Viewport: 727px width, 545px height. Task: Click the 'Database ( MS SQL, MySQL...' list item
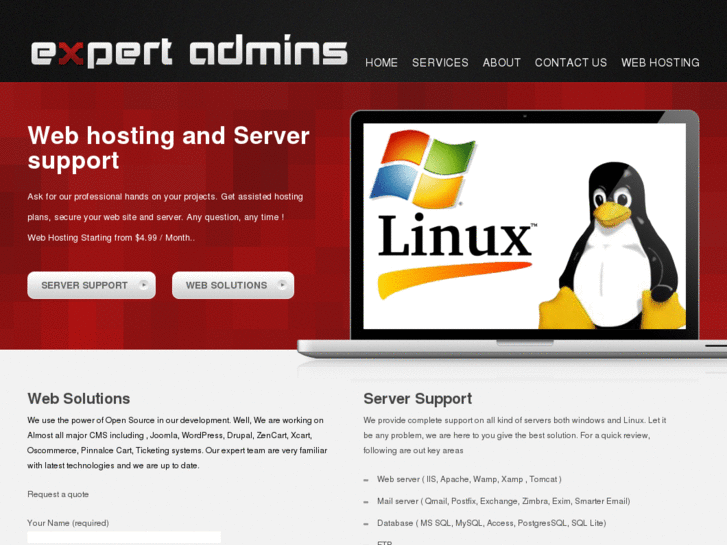pos(491,523)
